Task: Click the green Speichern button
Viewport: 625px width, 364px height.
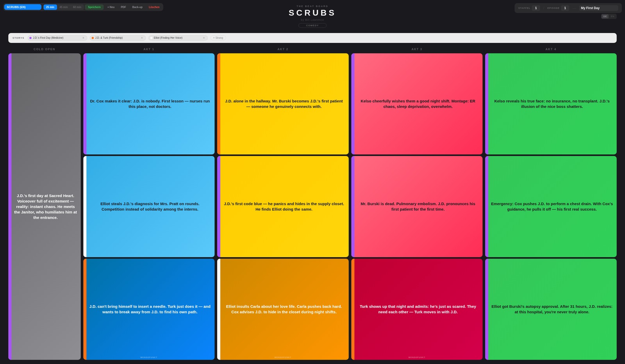Action: click(94, 7)
